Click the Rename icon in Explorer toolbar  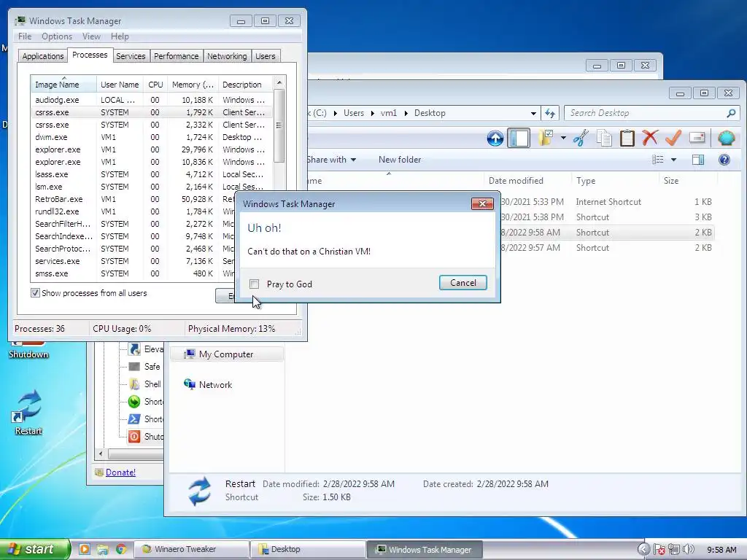pos(697,138)
